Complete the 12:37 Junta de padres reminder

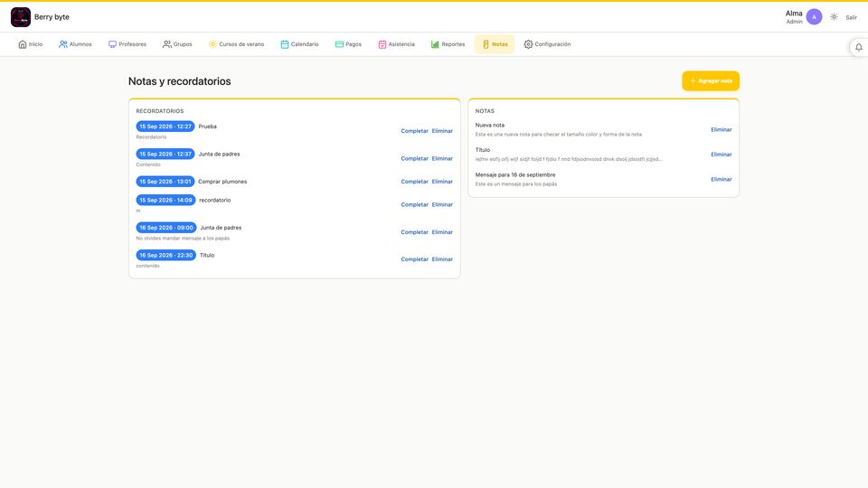(x=415, y=159)
